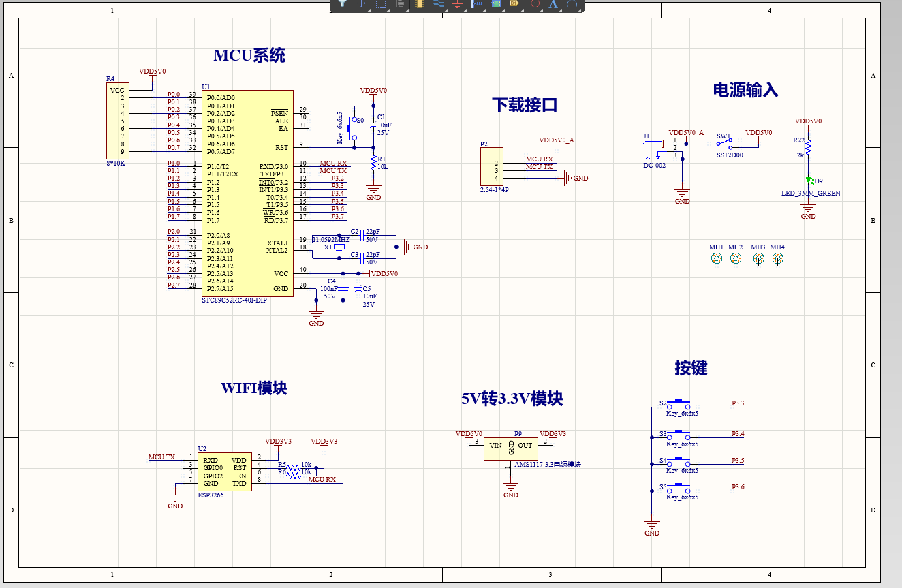Select mounting hole MH2
The height and width of the screenshot is (588, 902).
coord(736,259)
